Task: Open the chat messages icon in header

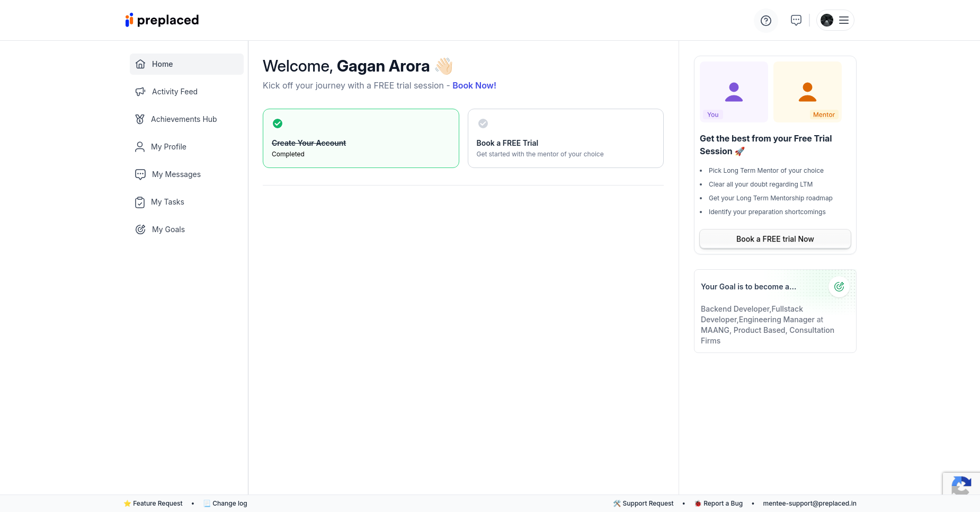Action: tap(796, 20)
